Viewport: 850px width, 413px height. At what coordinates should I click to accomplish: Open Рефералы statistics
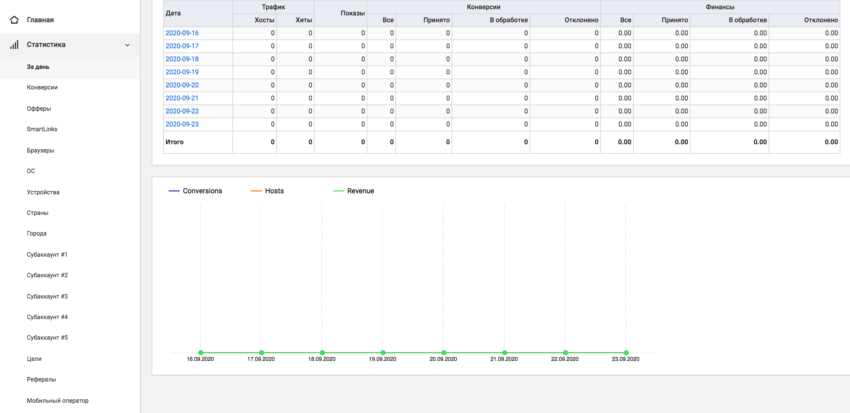coord(41,379)
